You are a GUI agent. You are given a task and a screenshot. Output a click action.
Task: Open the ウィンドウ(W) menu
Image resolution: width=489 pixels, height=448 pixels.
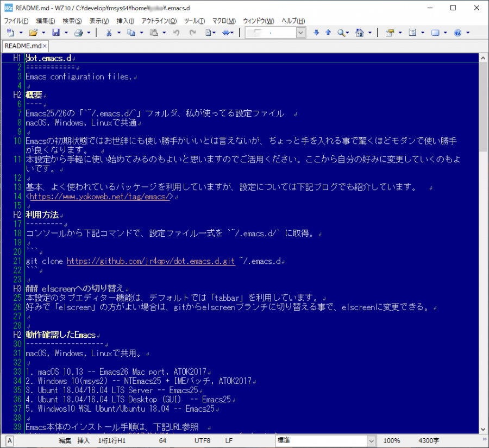coord(259,21)
